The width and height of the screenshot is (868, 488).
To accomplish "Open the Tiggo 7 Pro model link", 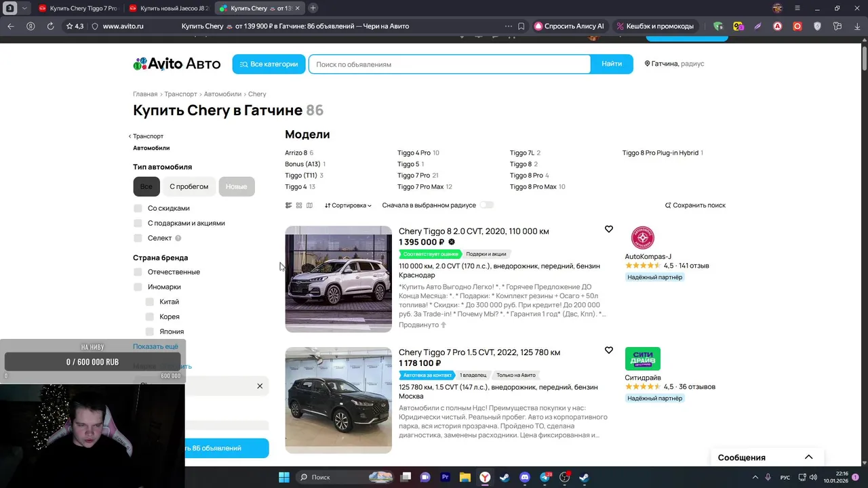I will click(x=414, y=176).
